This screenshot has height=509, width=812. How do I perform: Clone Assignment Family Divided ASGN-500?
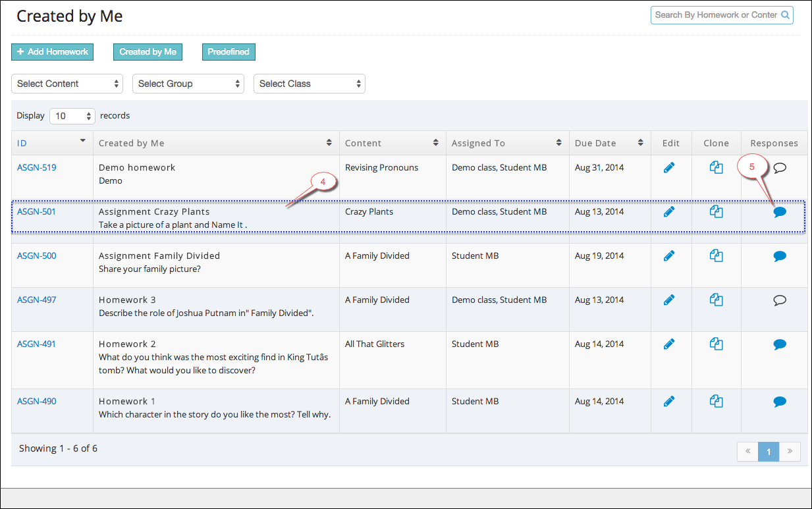717,255
